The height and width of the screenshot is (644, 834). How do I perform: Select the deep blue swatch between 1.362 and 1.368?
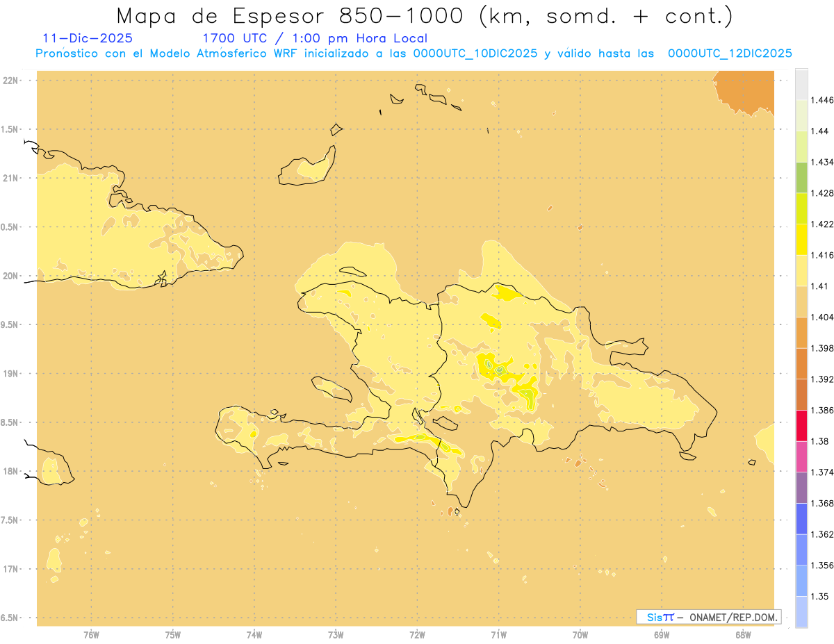tap(801, 518)
